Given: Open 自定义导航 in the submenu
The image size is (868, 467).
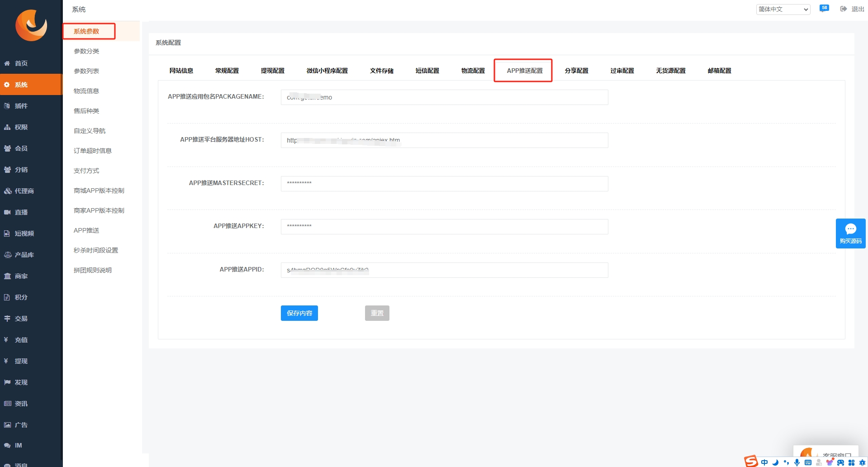Looking at the screenshot, I should (90, 131).
